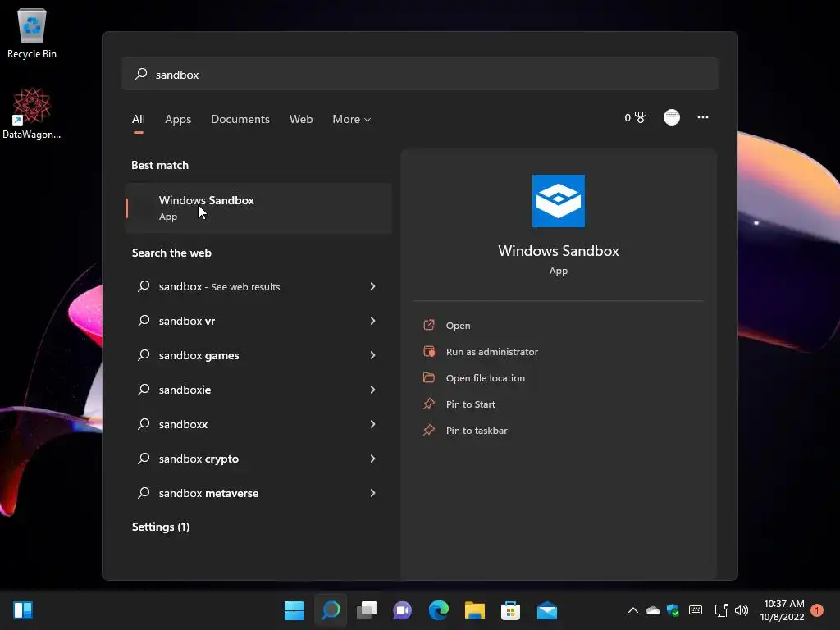This screenshot has width=840, height=630.
Task: Launch the Chat app from the taskbar
Action: pyautogui.click(x=402, y=610)
